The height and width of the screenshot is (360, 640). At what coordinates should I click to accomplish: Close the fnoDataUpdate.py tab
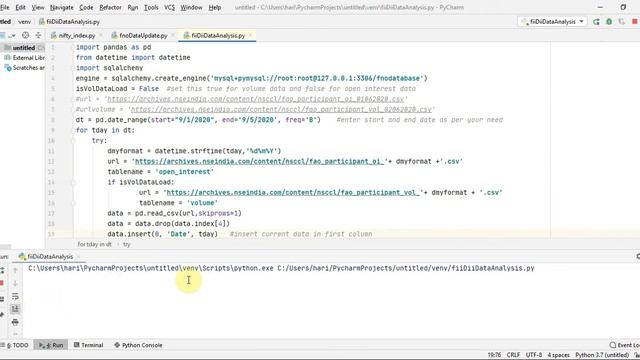(173, 36)
